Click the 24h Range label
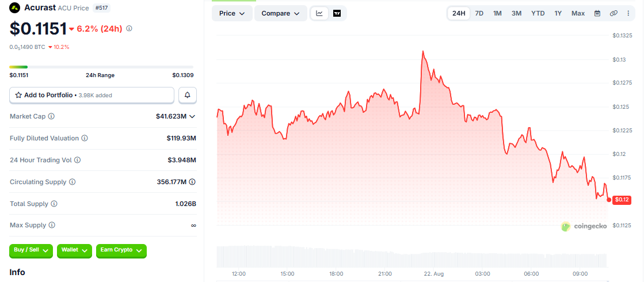 [x=100, y=75]
